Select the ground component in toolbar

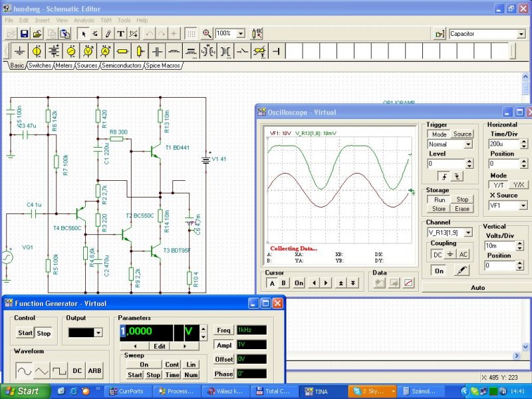(x=20, y=51)
